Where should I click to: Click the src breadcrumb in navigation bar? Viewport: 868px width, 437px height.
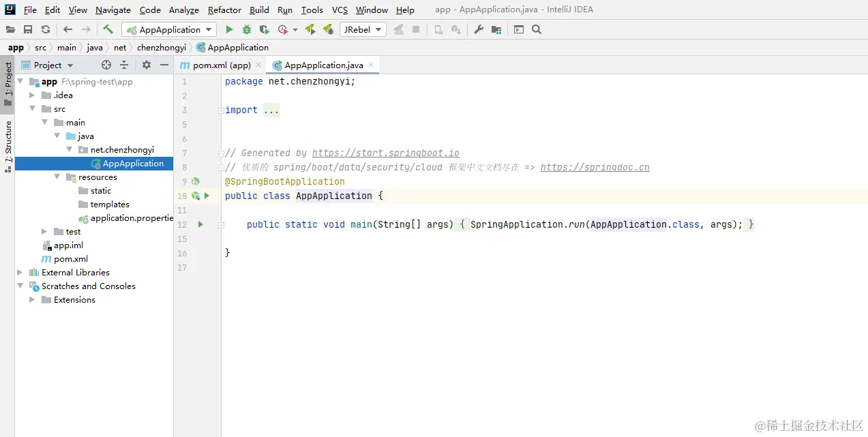(41, 48)
